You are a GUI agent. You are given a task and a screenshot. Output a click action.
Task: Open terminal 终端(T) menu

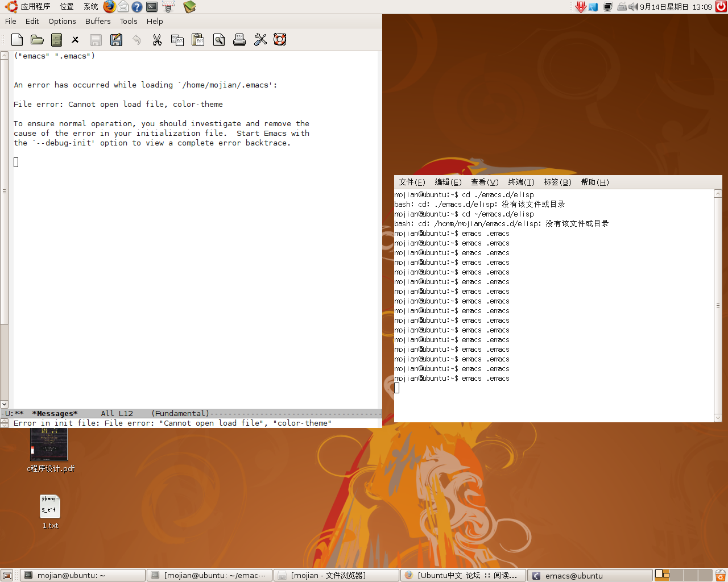coord(521,182)
